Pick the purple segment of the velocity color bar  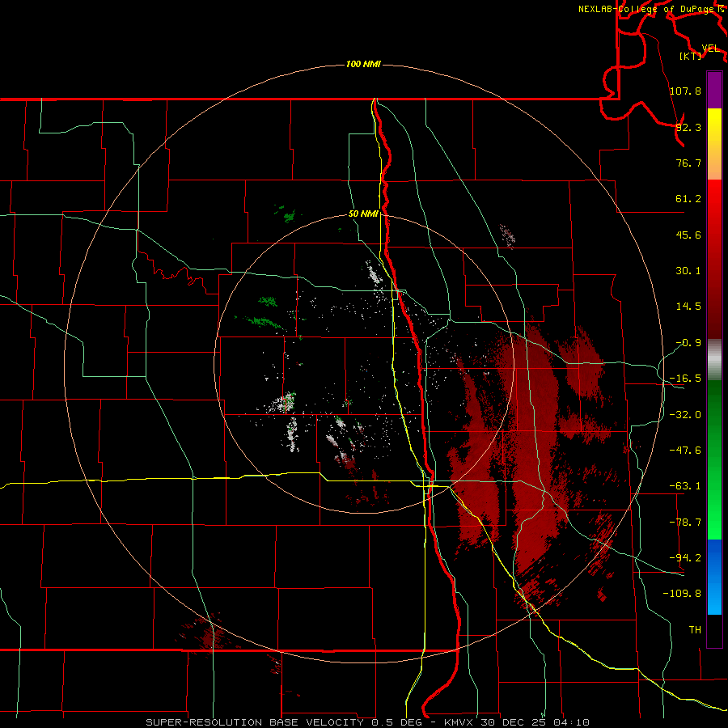(714, 90)
